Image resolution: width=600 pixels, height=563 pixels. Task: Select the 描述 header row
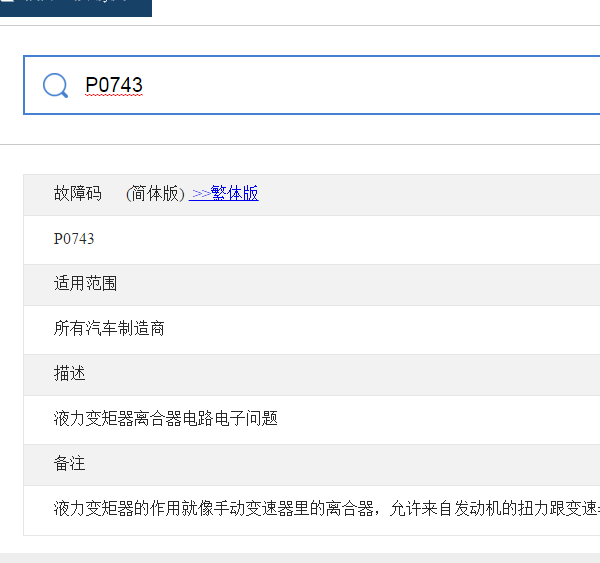pos(312,374)
